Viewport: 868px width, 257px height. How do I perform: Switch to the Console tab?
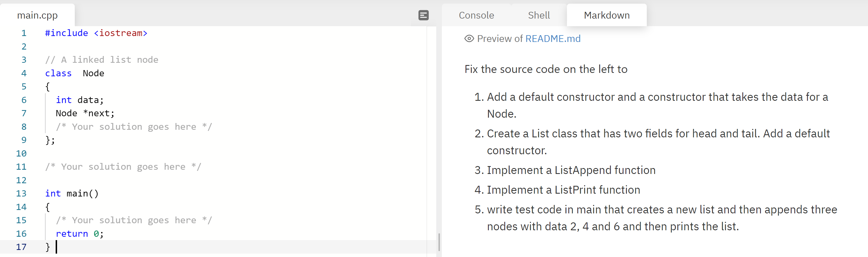coord(476,15)
